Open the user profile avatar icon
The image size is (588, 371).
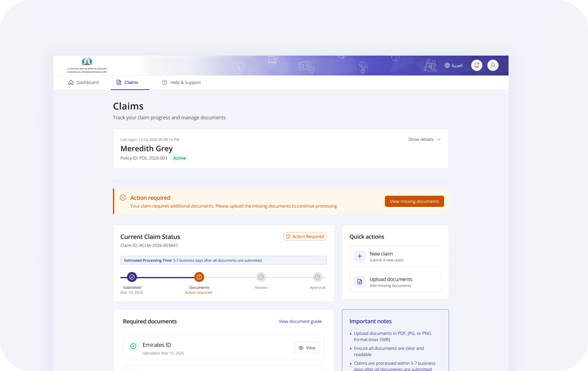[493, 65]
